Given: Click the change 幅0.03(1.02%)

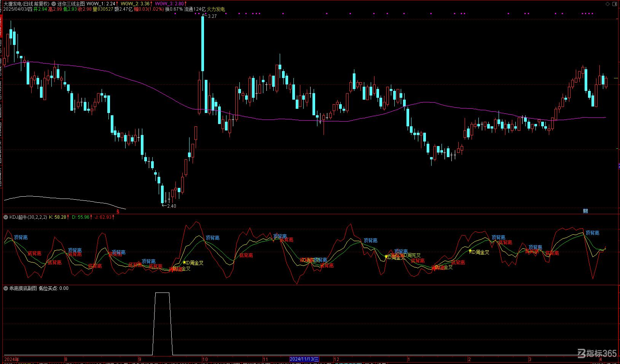Looking at the screenshot, I should click(x=149, y=9).
